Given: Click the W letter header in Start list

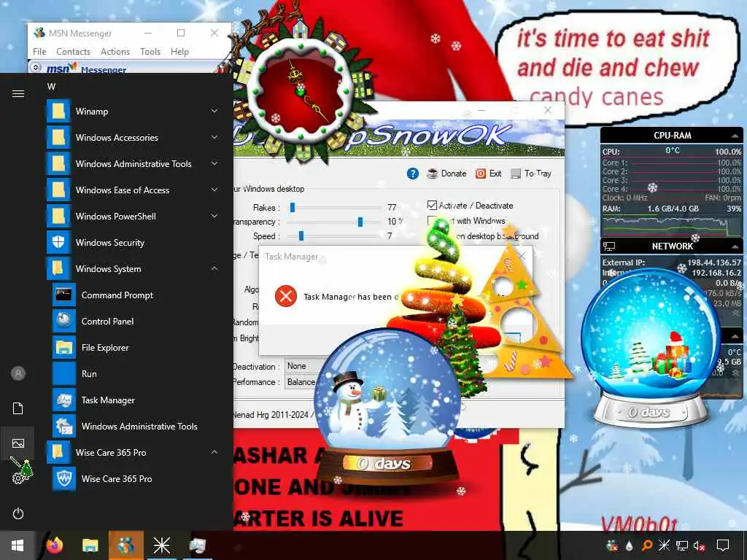Looking at the screenshot, I should coord(52,87).
